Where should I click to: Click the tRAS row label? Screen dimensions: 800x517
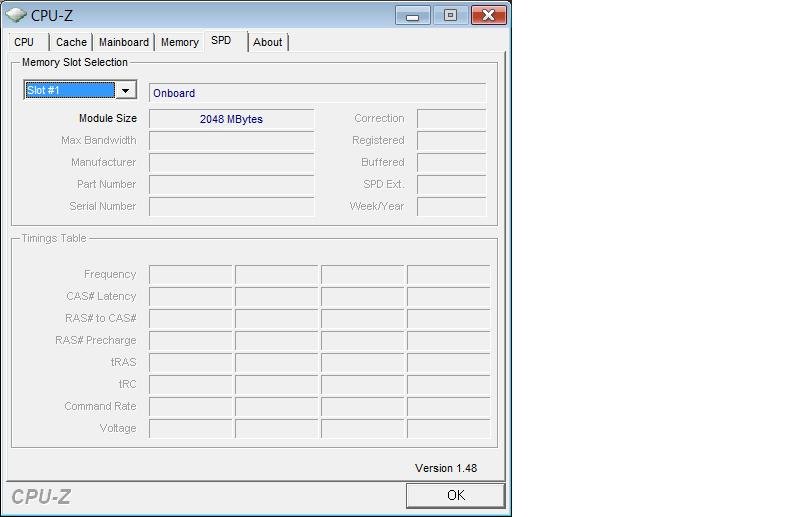123,362
